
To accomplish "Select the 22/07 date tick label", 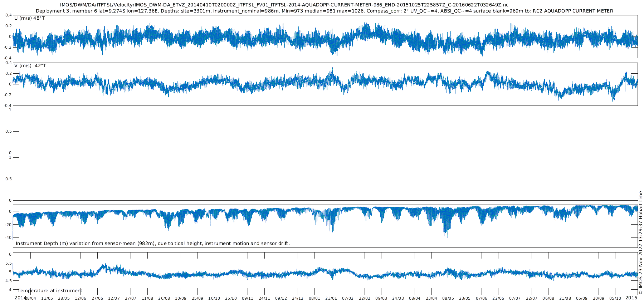I will [532, 299].
